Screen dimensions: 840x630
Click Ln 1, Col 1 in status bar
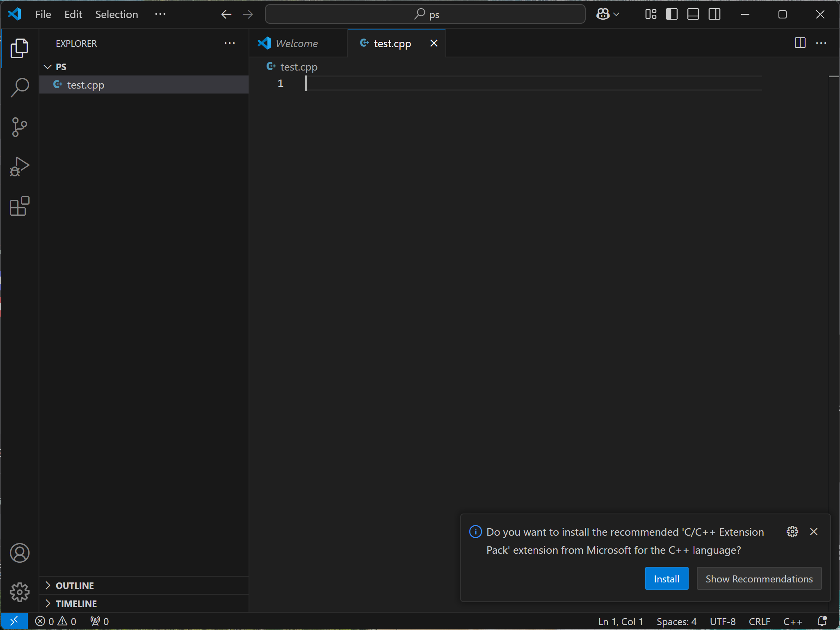(621, 621)
